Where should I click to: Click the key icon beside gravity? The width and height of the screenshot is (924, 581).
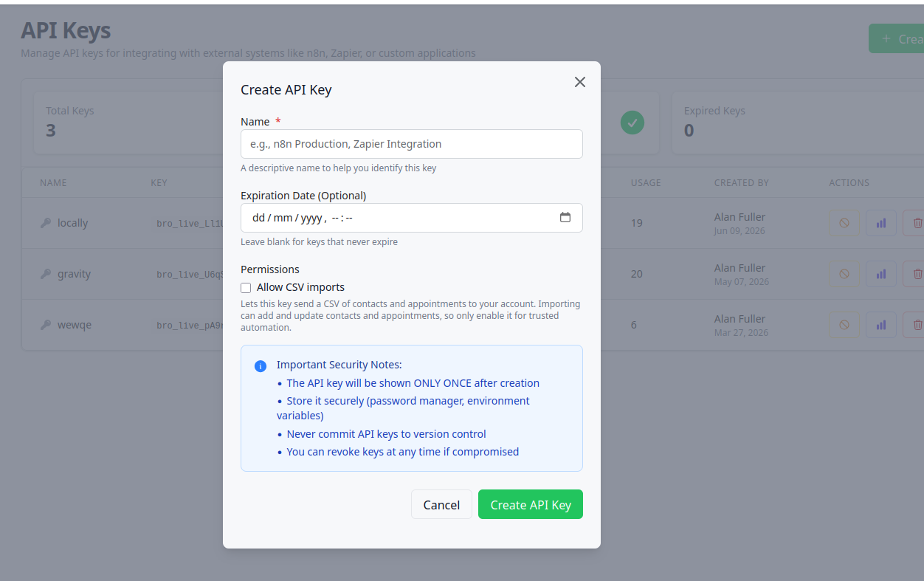(x=46, y=274)
